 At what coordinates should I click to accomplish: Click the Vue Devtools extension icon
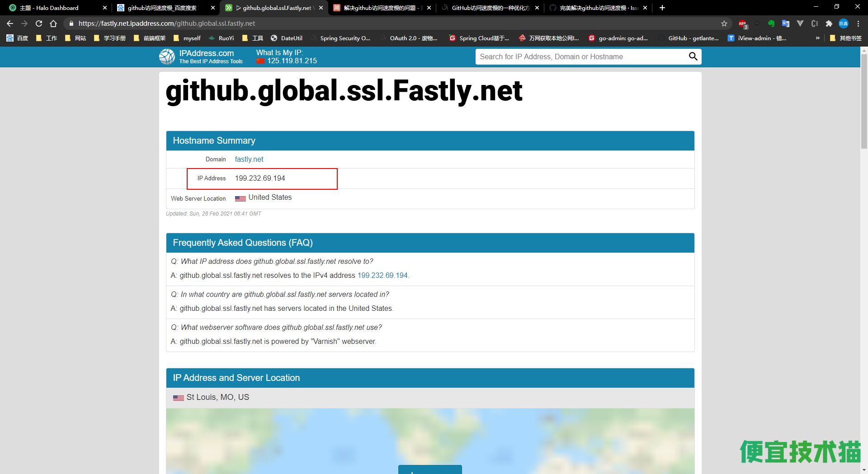point(801,23)
